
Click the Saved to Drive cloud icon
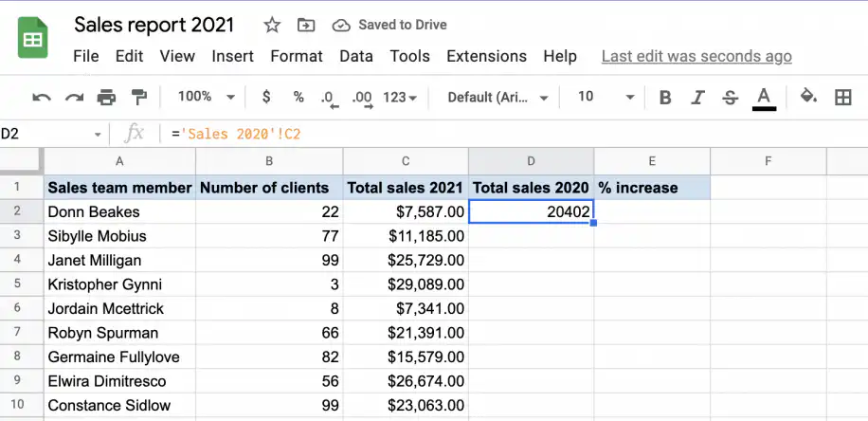(x=341, y=26)
